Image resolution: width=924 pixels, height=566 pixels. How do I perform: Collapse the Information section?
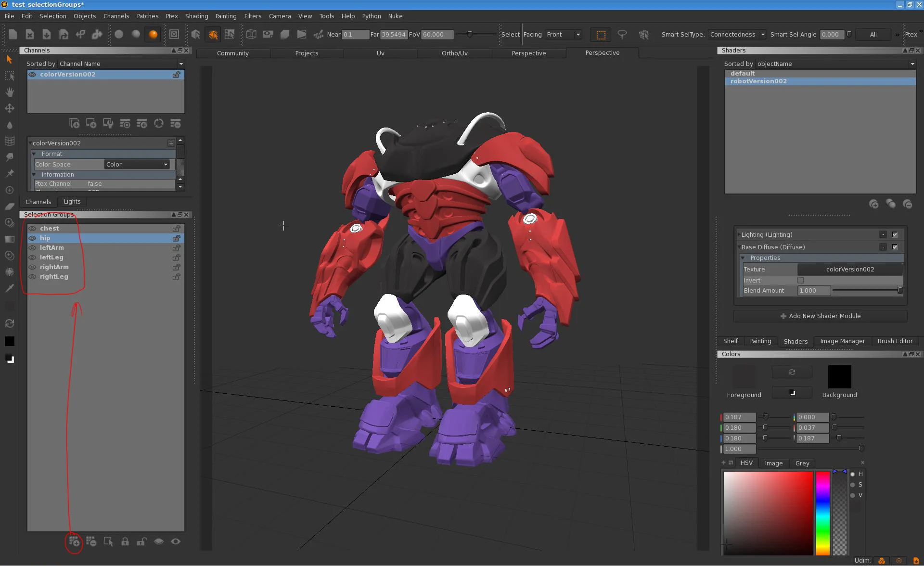(34, 175)
